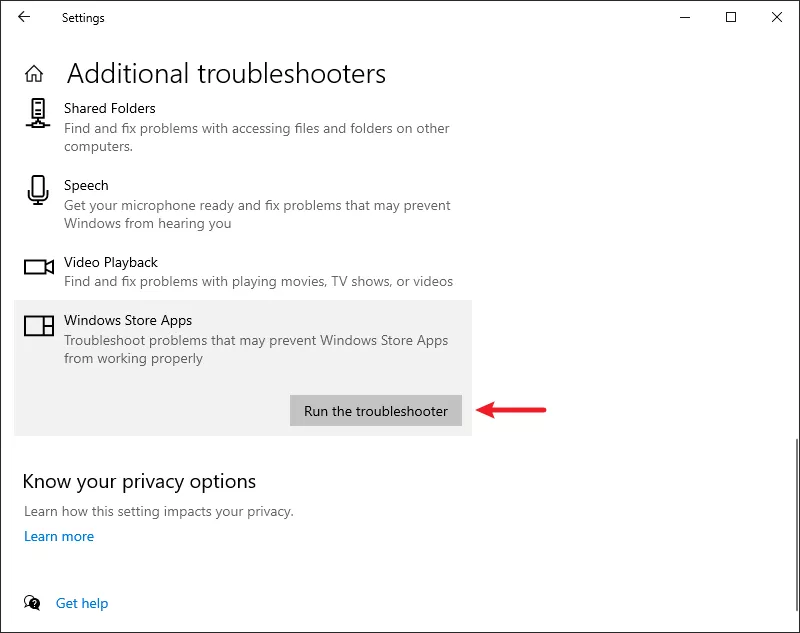Image resolution: width=800 pixels, height=633 pixels.
Task: Open Settings home via house icon
Action: pyautogui.click(x=34, y=73)
